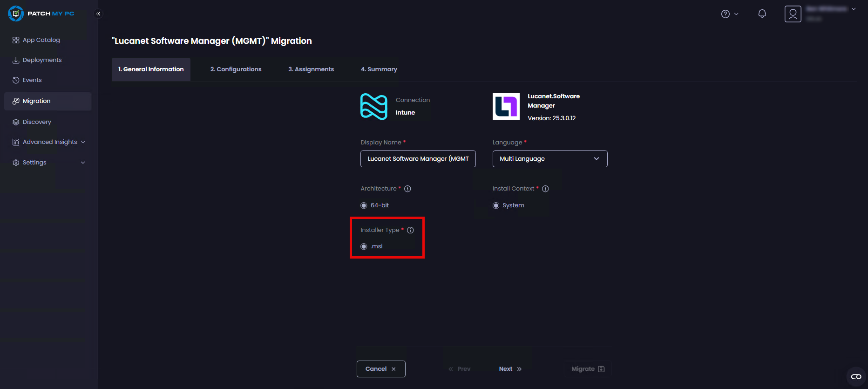This screenshot has width=868, height=389.
Task: Select the .msi installer type radio
Action: point(364,246)
